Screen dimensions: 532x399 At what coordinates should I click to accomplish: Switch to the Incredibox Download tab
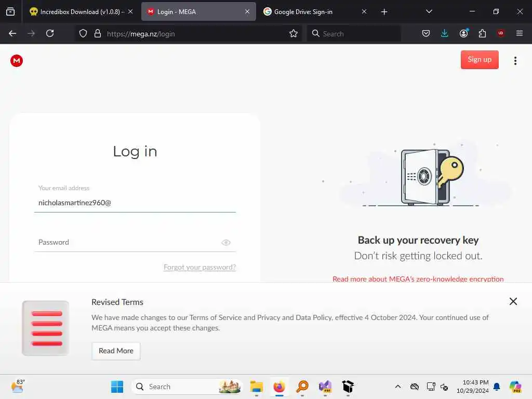(81, 11)
